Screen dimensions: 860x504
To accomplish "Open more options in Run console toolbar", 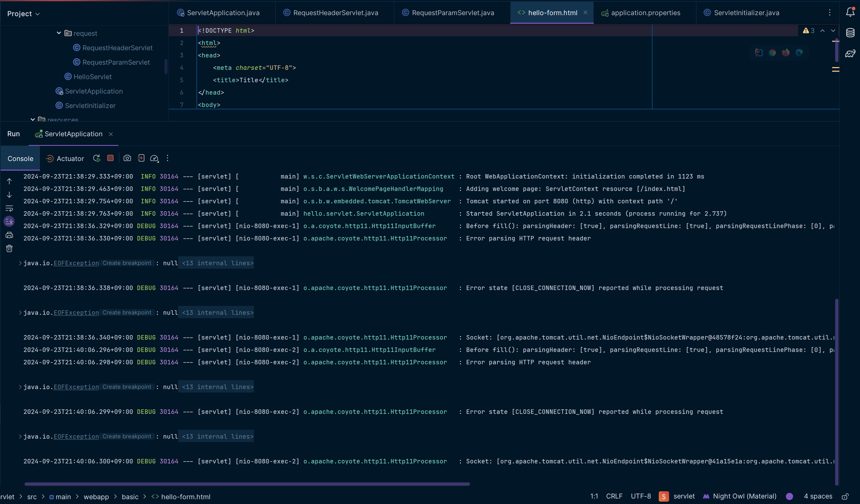I will click(168, 158).
